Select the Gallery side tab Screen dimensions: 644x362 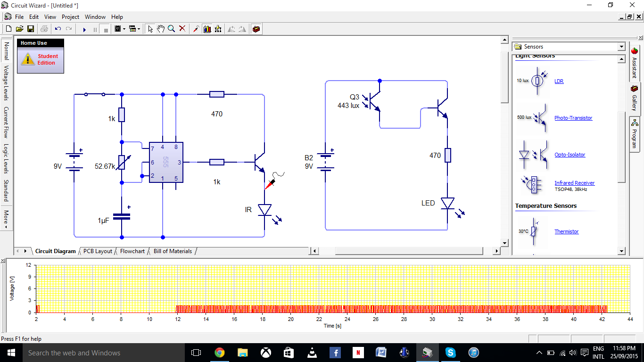(x=635, y=99)
